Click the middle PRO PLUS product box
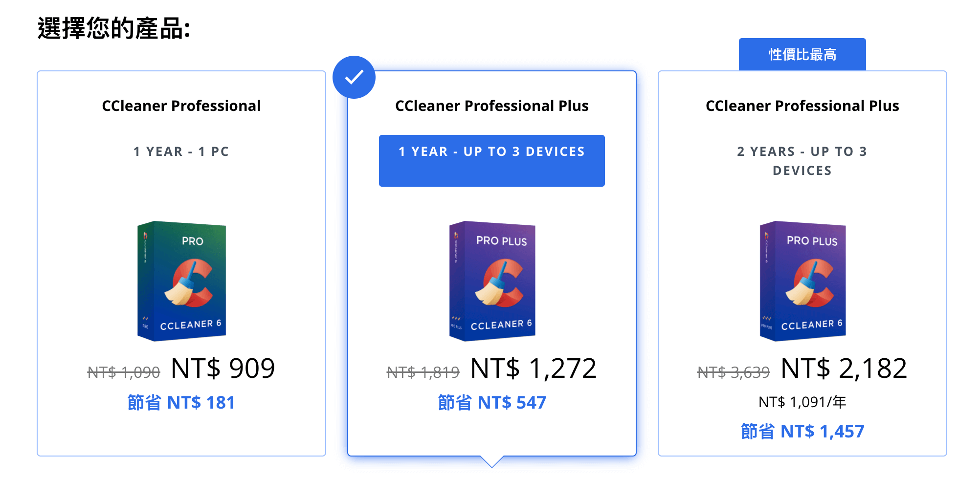The image size is (980, 479). tap(492, 281)
